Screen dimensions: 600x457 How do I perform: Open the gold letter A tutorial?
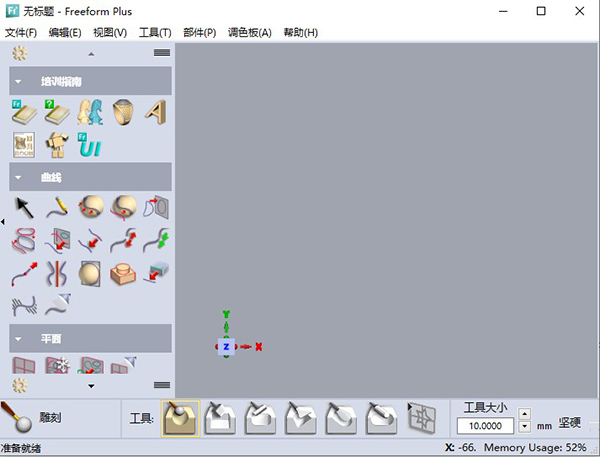156,112
